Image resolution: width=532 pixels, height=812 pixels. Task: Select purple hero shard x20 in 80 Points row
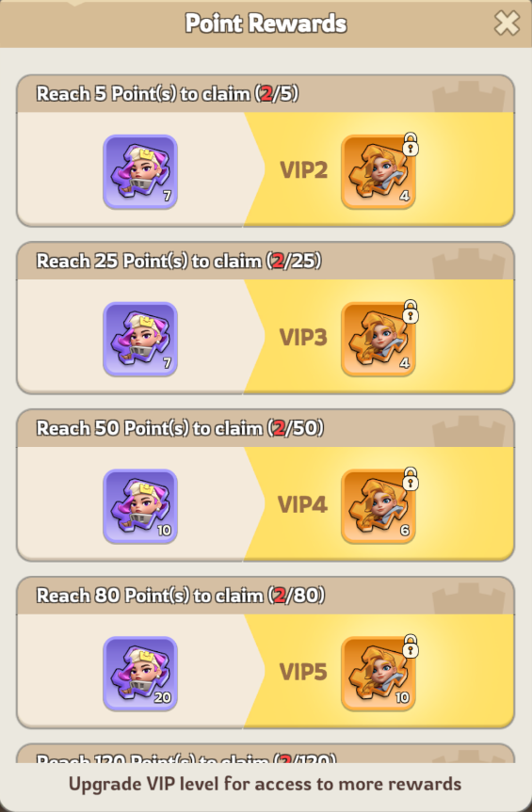(x=140, y=674)
